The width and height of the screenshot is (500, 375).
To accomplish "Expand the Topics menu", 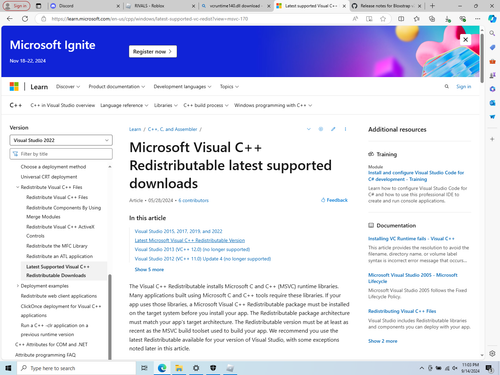I will coord(229,87).
